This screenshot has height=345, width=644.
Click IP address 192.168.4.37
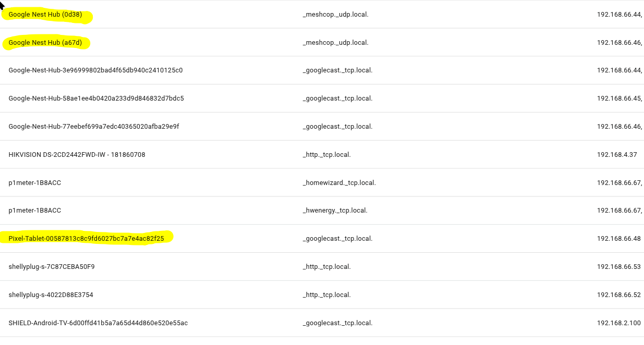617,155
